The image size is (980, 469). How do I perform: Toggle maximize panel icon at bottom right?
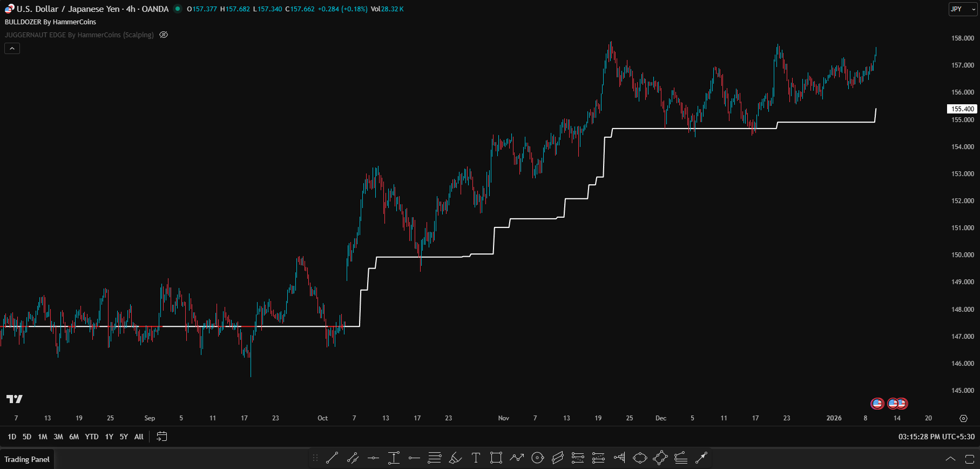point(969,459)
